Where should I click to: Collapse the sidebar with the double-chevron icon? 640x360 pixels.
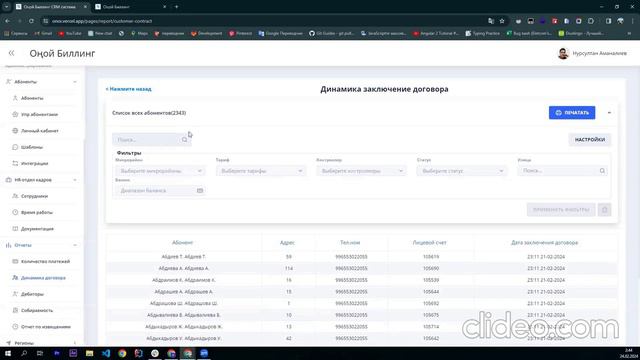(11, 53)
